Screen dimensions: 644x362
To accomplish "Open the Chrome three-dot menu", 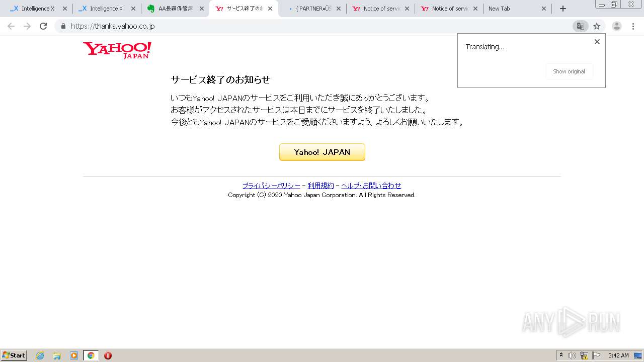I will 633,26.
